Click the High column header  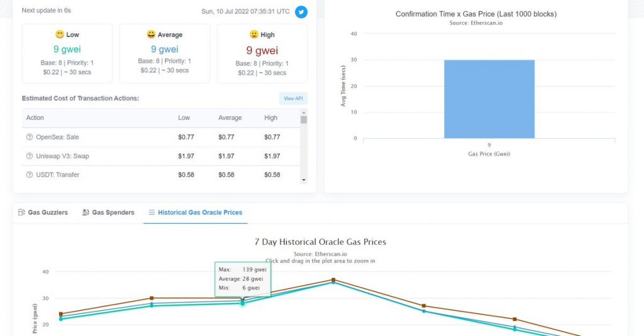[270, 117]
